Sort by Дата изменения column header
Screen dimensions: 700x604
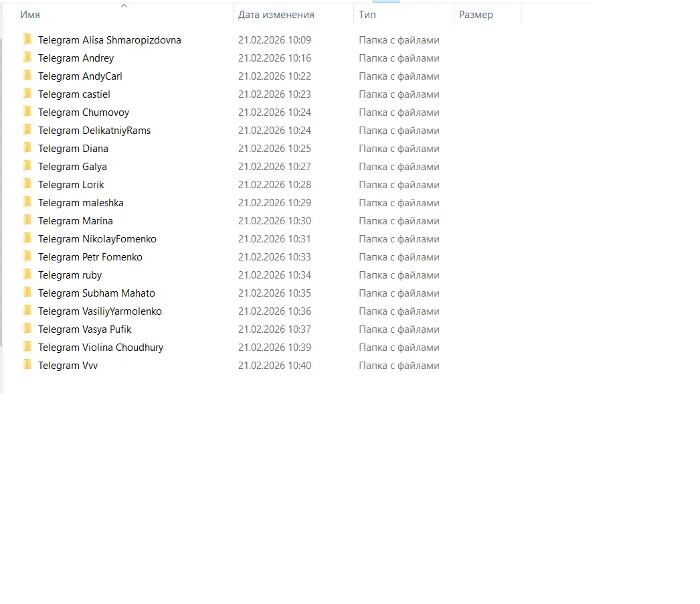(276, 15)
